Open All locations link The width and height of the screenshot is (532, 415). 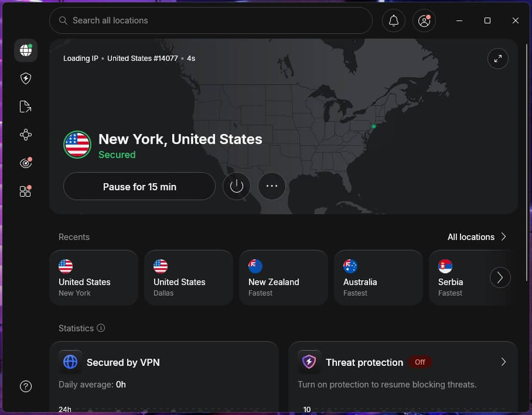click(x=471, y=237)
